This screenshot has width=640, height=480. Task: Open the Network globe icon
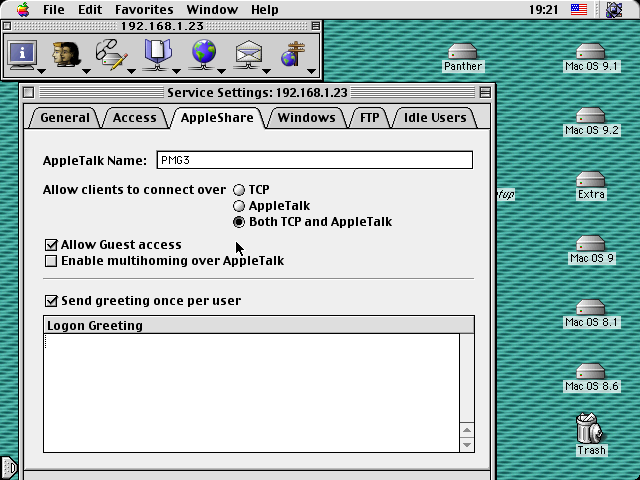pyautogui.click(x=203, y=54)
